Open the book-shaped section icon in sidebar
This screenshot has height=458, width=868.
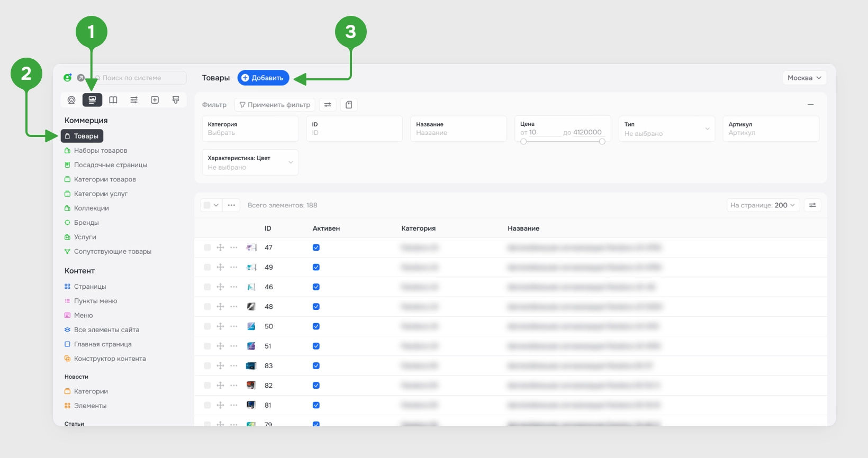(113, 100)
